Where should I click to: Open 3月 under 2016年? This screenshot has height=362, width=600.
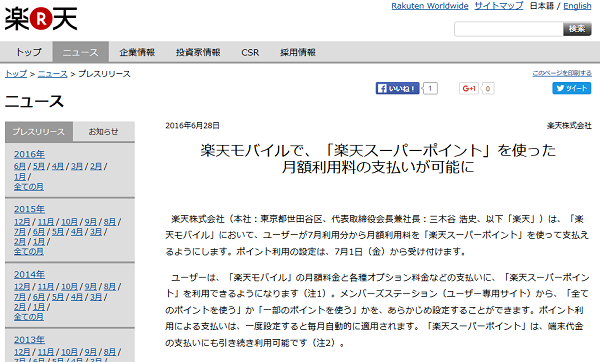(77, 166)
